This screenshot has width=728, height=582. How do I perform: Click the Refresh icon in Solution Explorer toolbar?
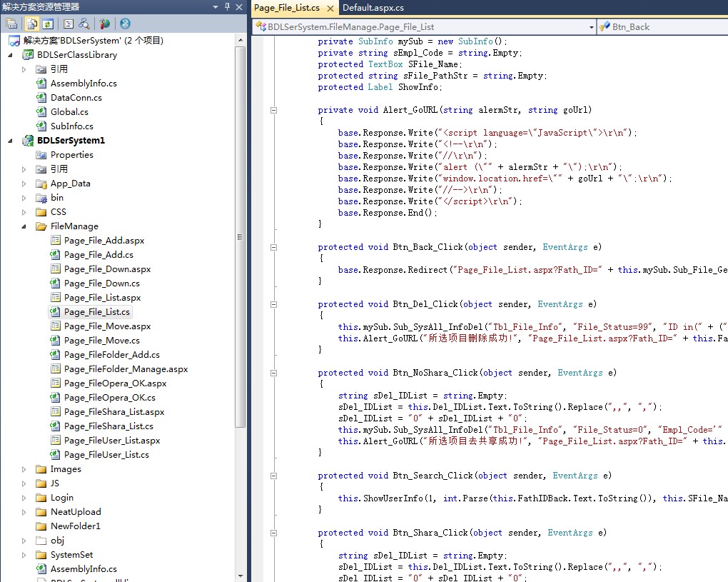(48, 24)
